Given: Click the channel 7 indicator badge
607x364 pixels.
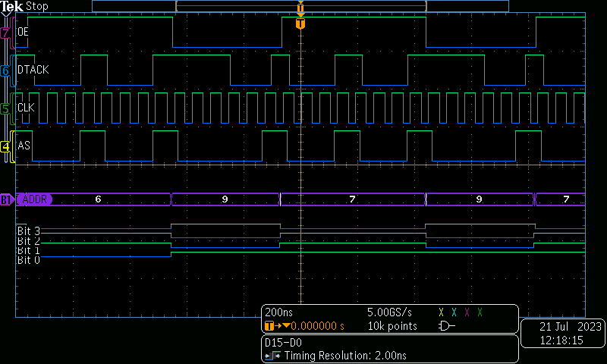Looking at the screenshot, I should coord(5,33).
